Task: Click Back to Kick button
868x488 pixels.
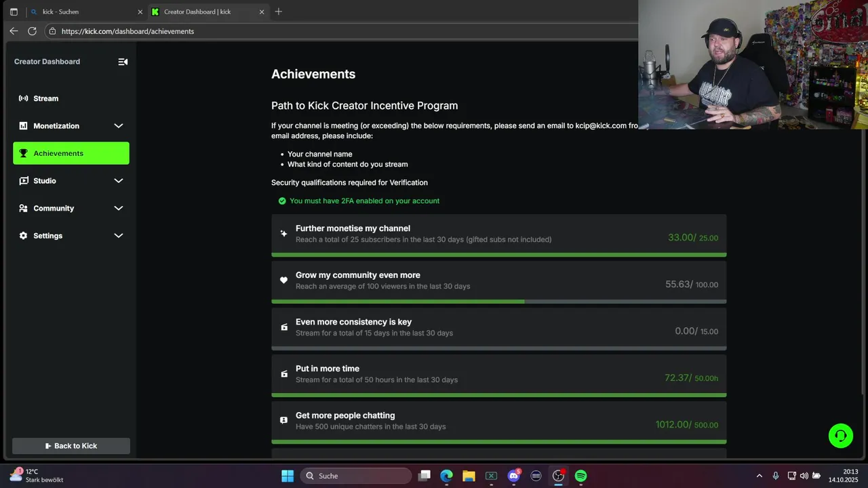Action: click(71, 446)
